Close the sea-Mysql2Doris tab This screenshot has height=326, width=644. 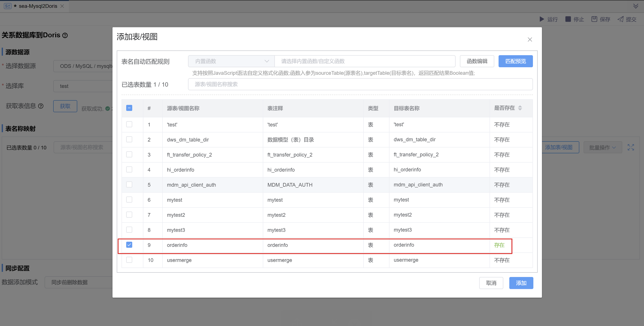coord(62,6)
